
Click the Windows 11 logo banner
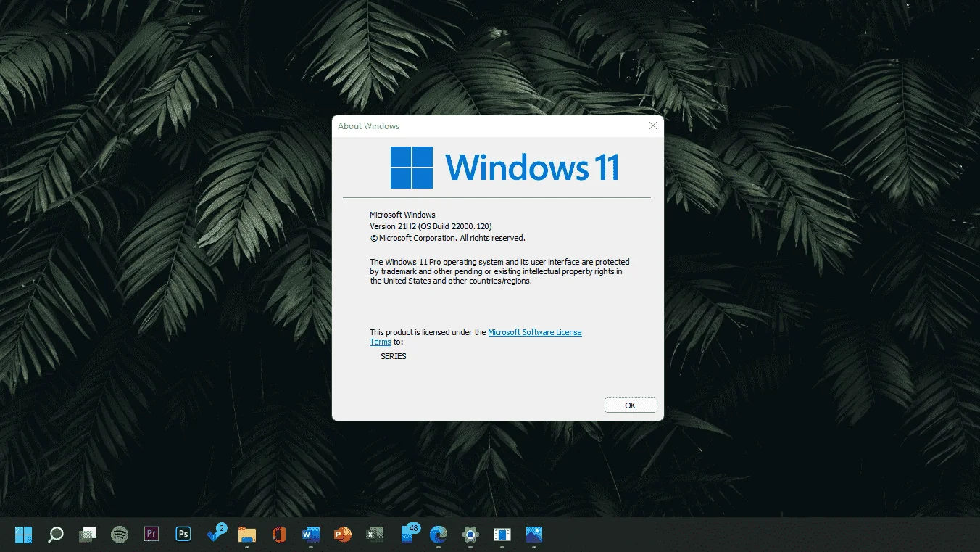[504, 168]
